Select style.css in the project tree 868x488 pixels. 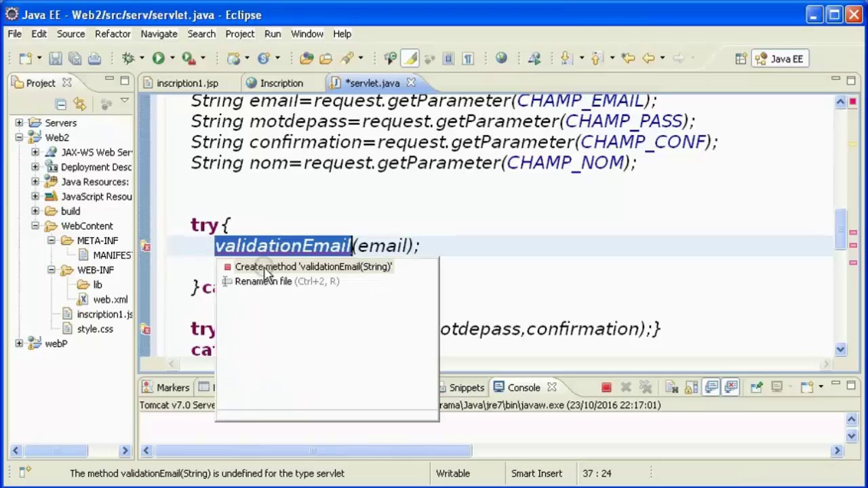[x=95, y=329]
